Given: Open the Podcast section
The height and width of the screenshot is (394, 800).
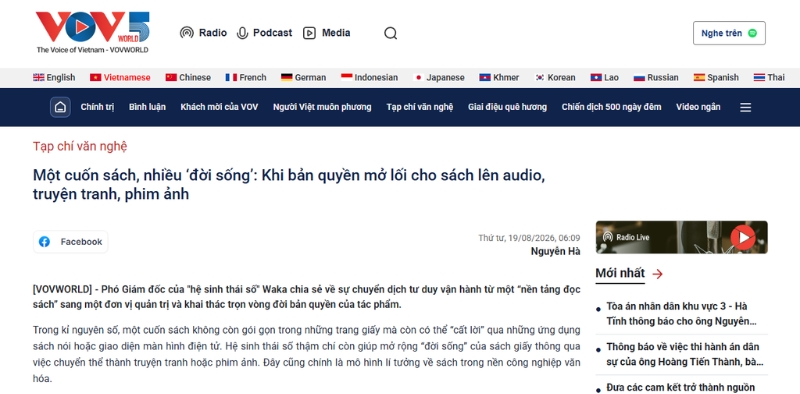Looking at the screenshot, I should point(264,33).
